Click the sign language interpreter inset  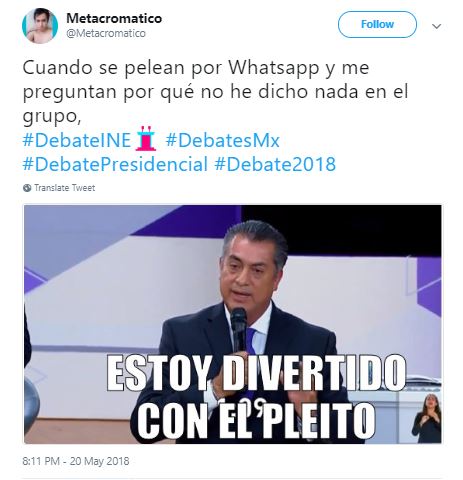(x=426, y=418)
